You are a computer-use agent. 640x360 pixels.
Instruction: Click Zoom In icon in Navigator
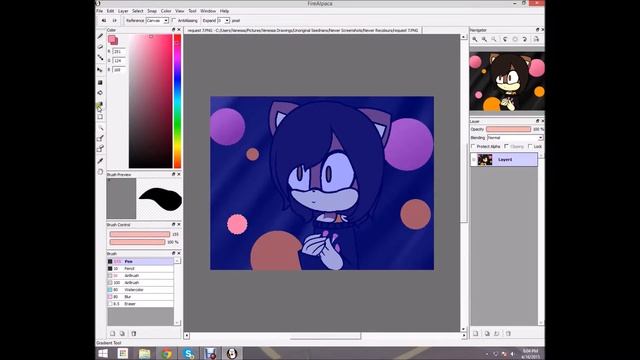coord(475,39)
